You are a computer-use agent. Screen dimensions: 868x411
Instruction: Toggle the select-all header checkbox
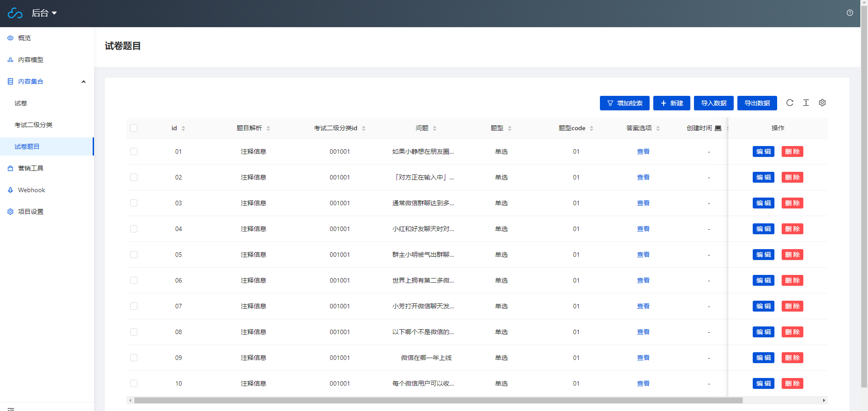(x=134, y=128)
